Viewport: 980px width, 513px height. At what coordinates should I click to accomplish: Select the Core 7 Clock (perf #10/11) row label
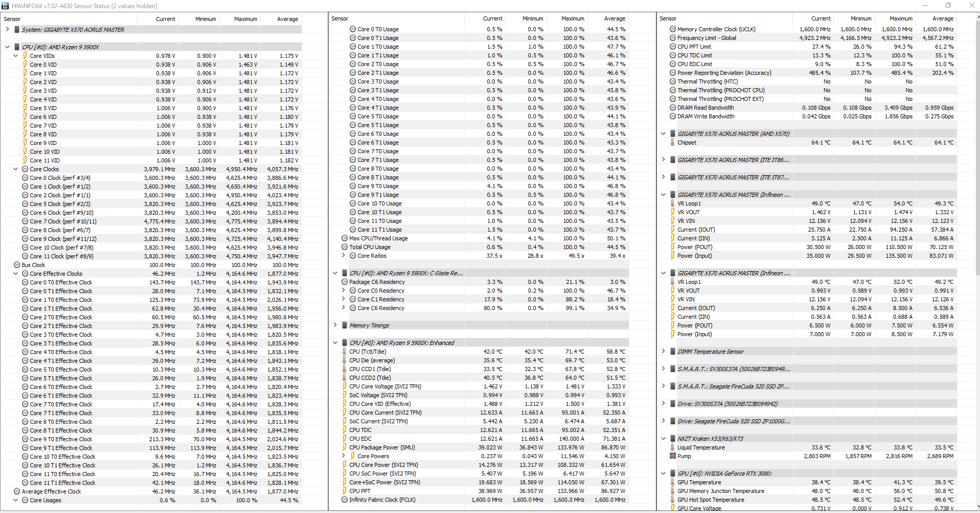click(63, 221)
